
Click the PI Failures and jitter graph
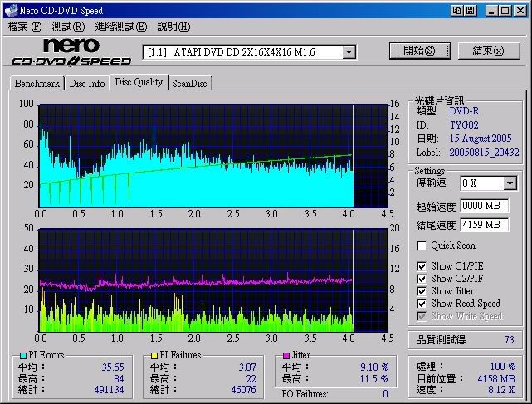tap(213, 280)
